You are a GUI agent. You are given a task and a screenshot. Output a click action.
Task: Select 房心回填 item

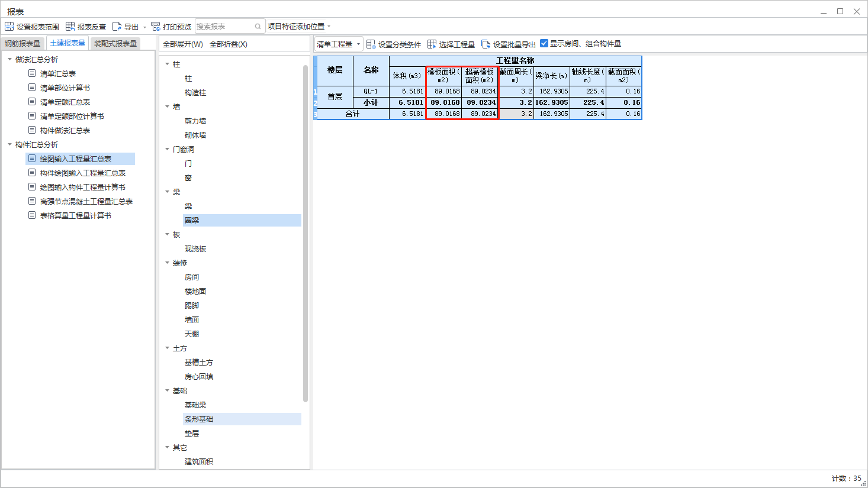pyautogui.click(x=199, y=377)
